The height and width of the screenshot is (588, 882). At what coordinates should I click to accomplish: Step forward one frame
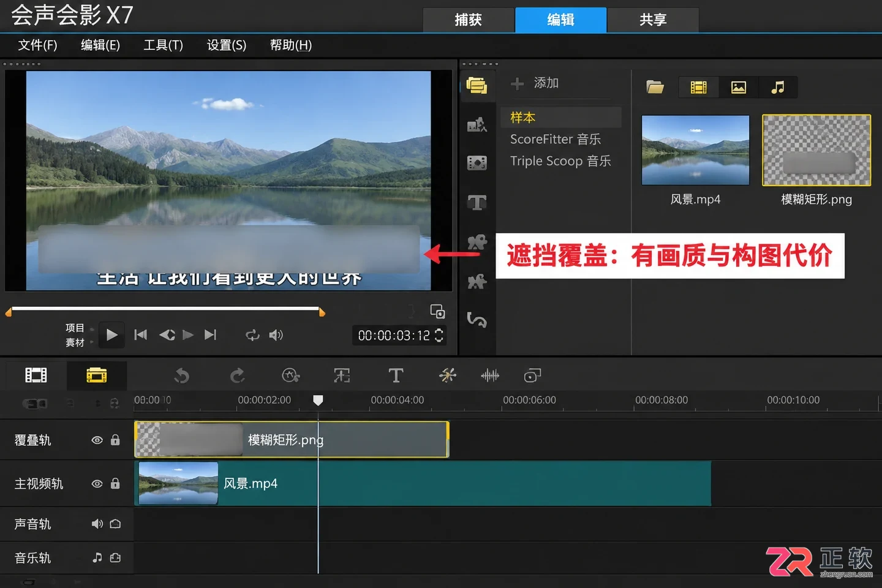point(188,334)
